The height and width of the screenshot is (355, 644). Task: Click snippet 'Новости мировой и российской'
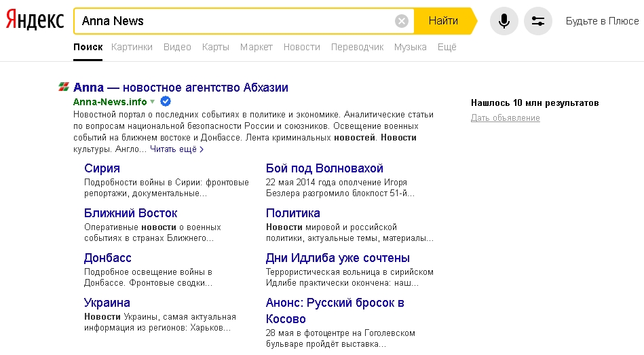pos(349,233)
